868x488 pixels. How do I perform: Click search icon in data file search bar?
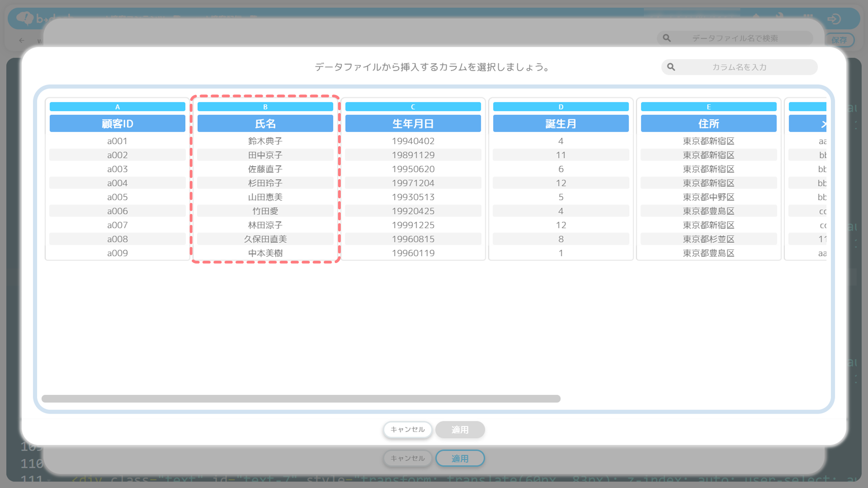pyautogui.click(x=667, y=38)
